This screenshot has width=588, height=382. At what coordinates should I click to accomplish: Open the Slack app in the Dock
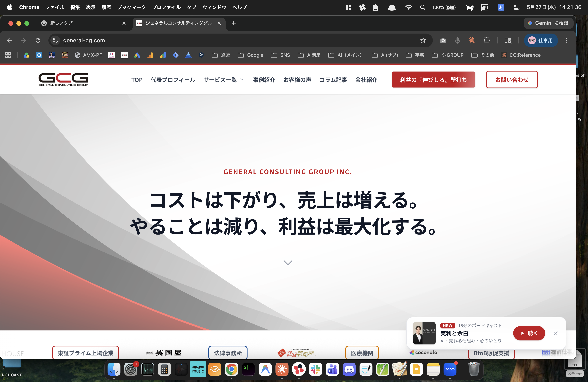tap(315, 369)
